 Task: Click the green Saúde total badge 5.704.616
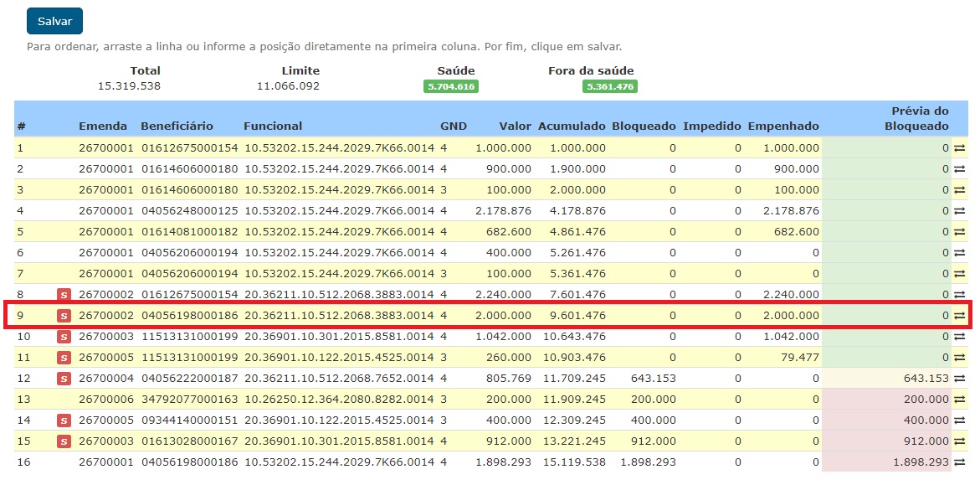450,86
